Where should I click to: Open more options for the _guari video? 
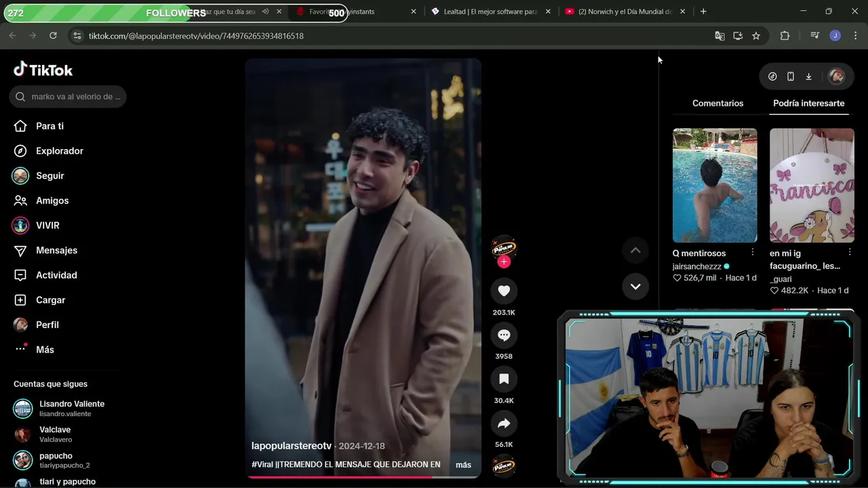(849, 252)
